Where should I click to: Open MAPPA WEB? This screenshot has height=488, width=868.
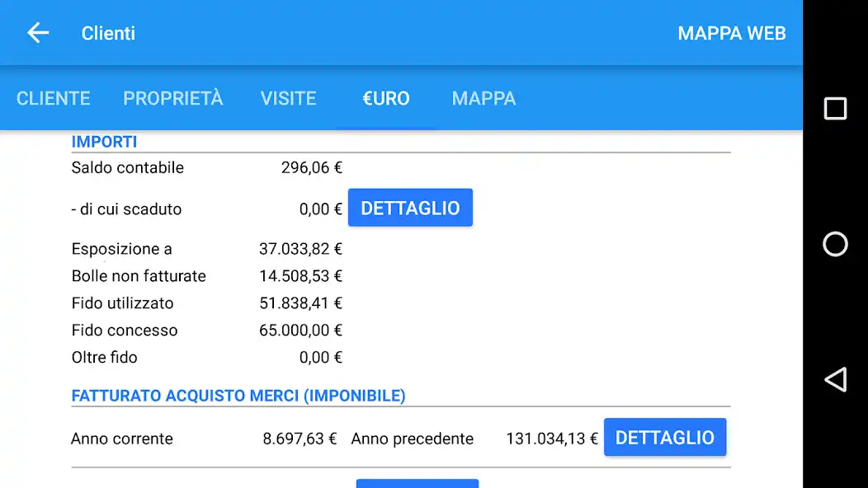731,33
